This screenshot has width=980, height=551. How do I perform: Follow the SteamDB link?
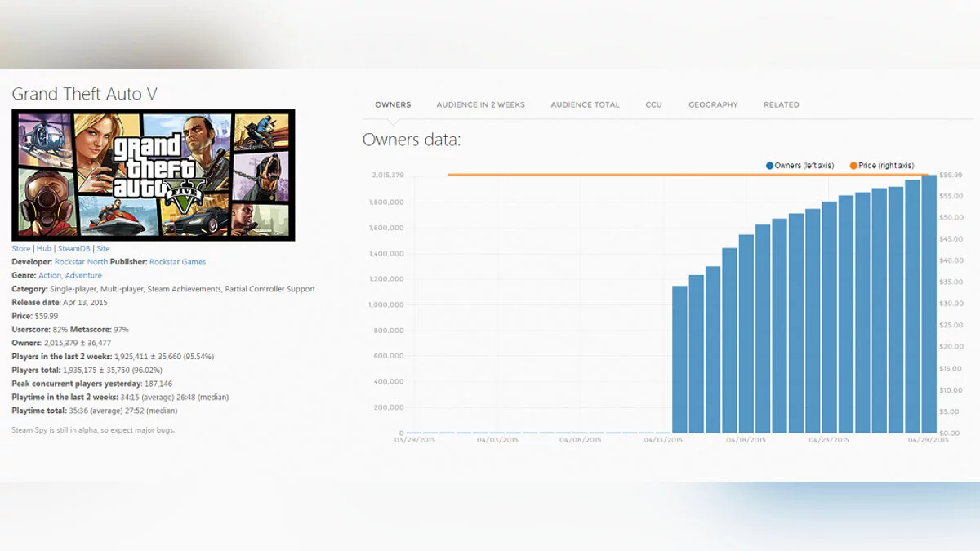tap(73, 248)
